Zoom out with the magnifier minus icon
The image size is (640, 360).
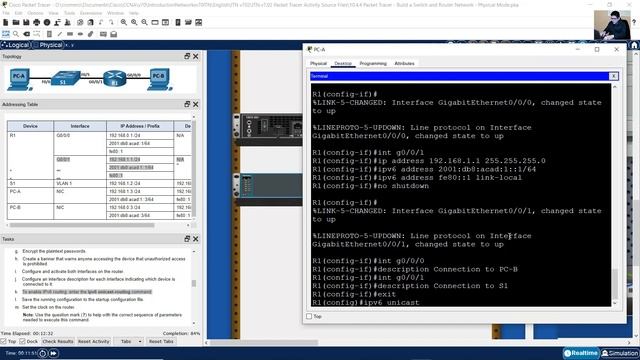144,22
